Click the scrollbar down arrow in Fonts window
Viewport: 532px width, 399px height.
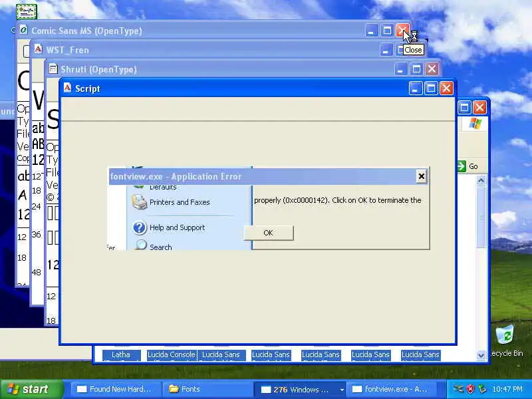point(481,355)
